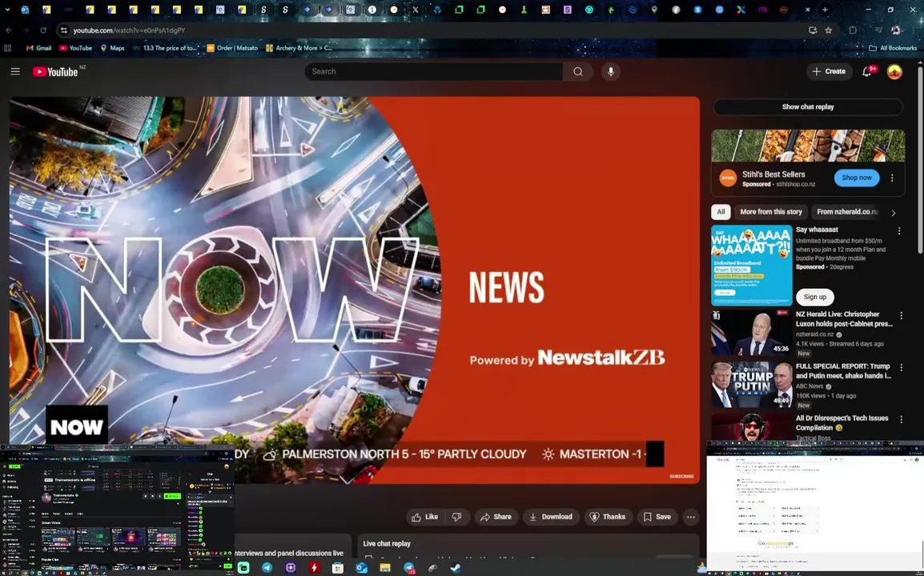The height and width of the screenshot is (576, 924).
Task: Open the Chrome extensions puzzle icon
Action: (x=853, y=30)
